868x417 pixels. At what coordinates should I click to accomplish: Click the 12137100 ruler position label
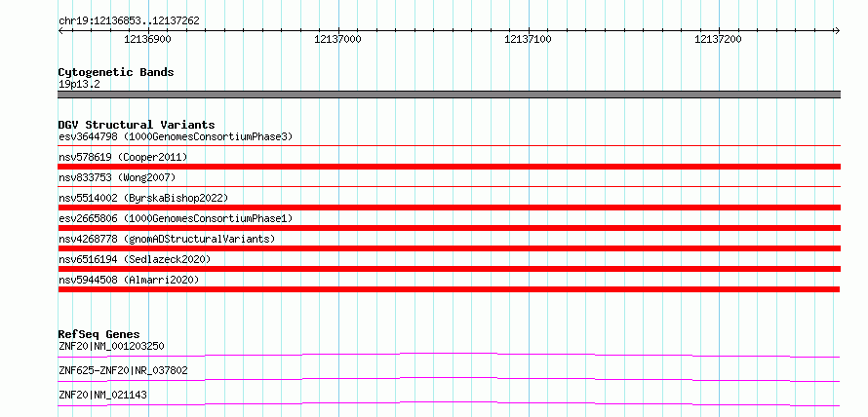pyautogui.click(x=528, y=39)
